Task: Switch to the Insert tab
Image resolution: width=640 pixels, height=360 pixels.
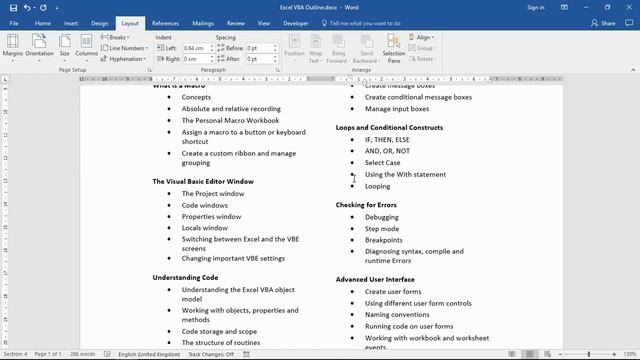Action: [x=71, y=23]
